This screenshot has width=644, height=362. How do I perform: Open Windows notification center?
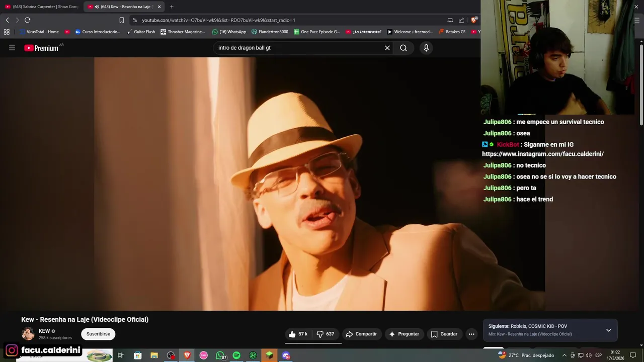click(x=633, y=355)
